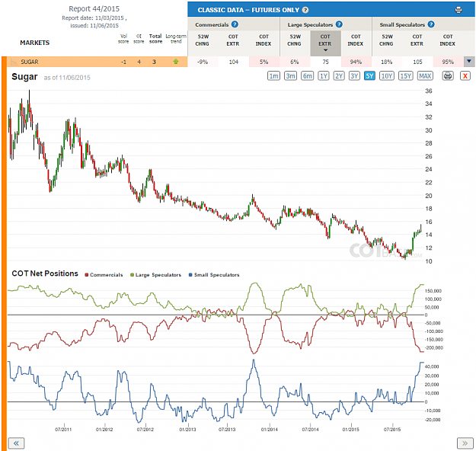Sort by Long-term trend column

[176, 39]
